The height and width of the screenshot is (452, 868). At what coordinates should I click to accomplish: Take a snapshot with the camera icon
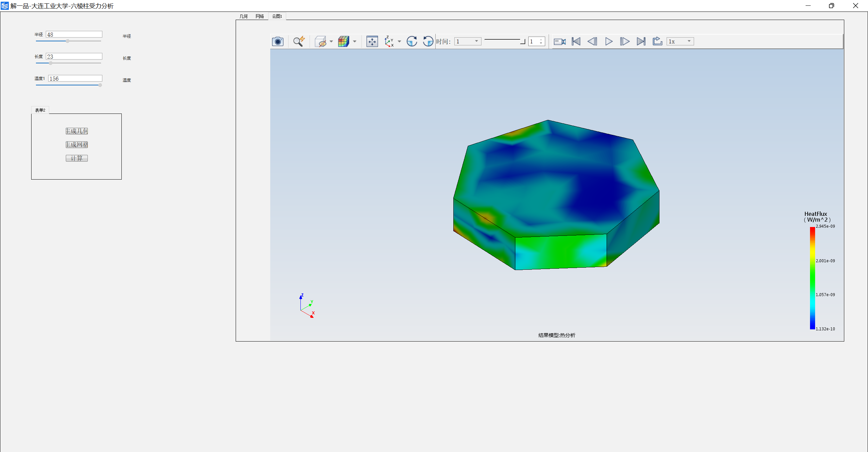[x=278, y=41]
